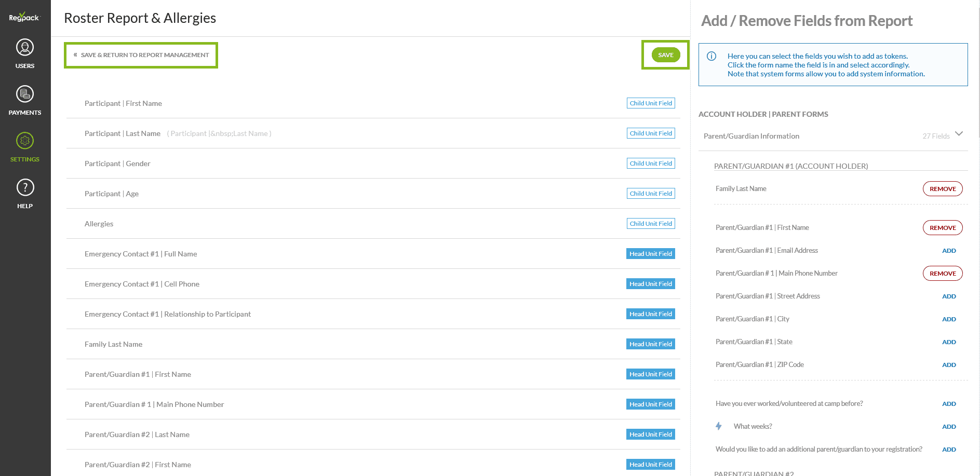Open the Users section icon
980x476 pixels.
pos(25,48)
